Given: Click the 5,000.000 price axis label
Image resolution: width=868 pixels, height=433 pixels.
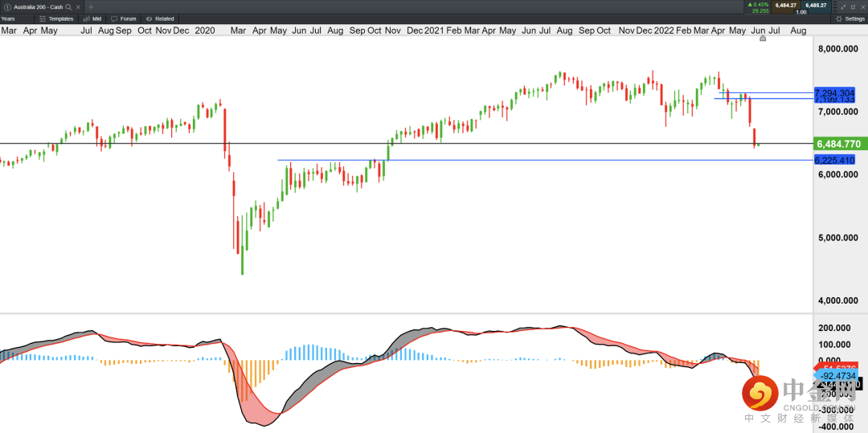Looking at the screenshot, I should coord(837,238).
